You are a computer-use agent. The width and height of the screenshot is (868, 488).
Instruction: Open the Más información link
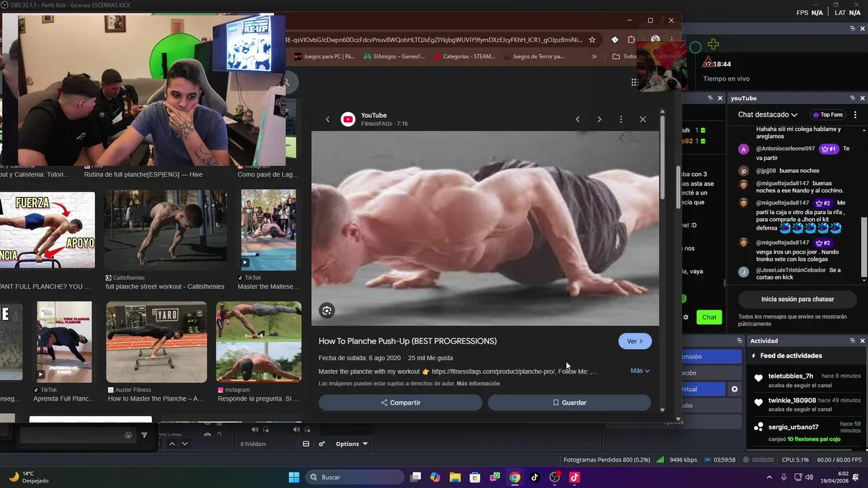click(x=478, y=384)
